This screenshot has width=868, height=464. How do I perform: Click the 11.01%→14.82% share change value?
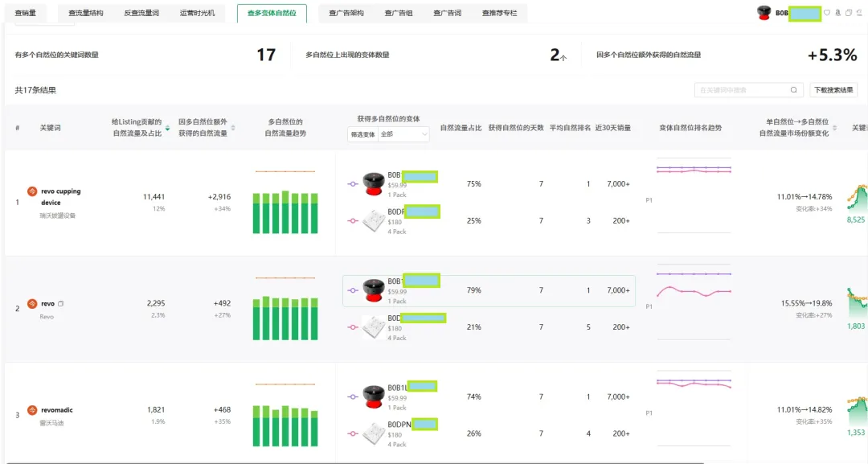click(x=805, y=410)
